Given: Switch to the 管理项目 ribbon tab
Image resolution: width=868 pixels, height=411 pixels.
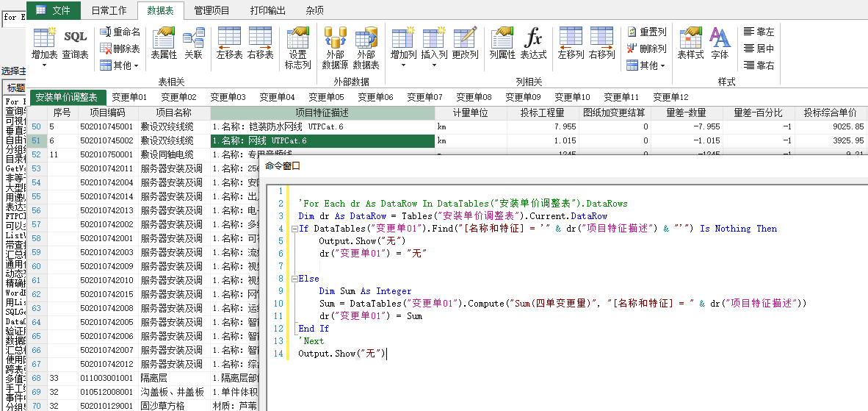Looking at the screenshot, I should pos(211,10).
